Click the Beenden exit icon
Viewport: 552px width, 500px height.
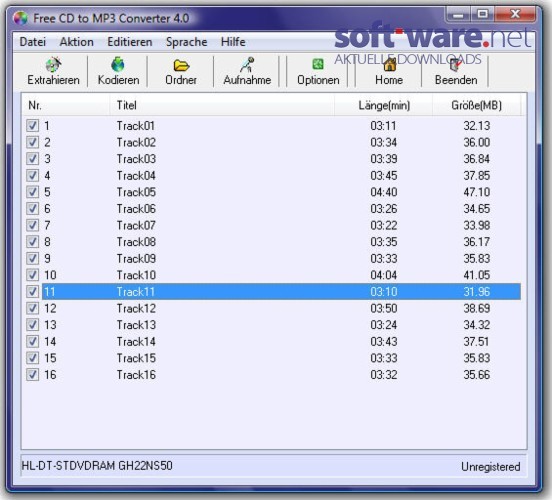456,64
